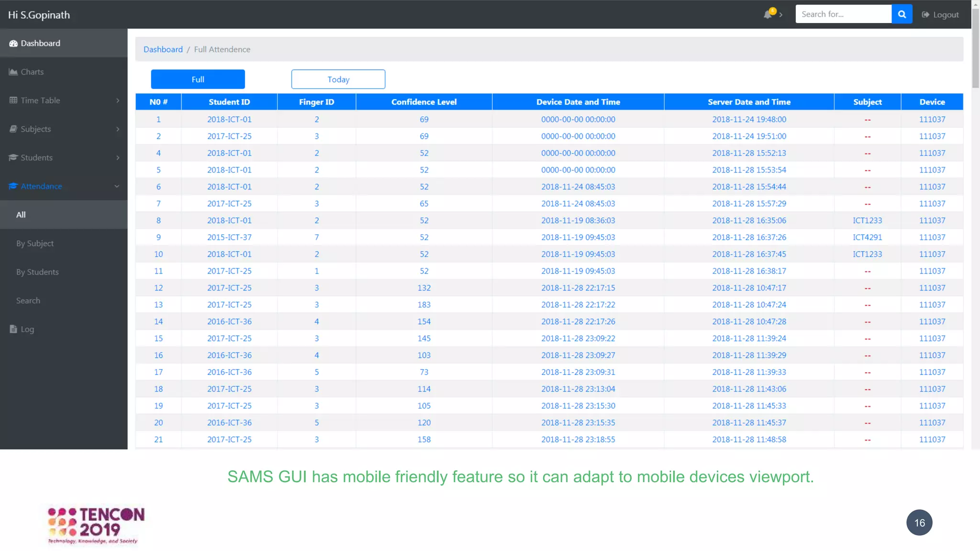Click the Students graduation cap icon
Image resolution: width=980 pixels, height=551 pixels.
pyautogui.click(x=13, y=157)
